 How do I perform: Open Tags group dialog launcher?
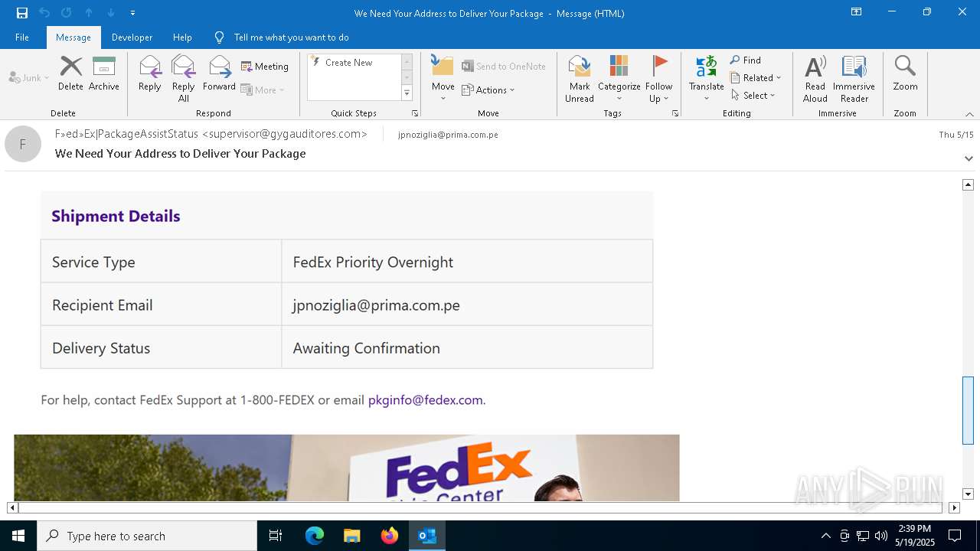pyautogui.click(x=675, y=113)
